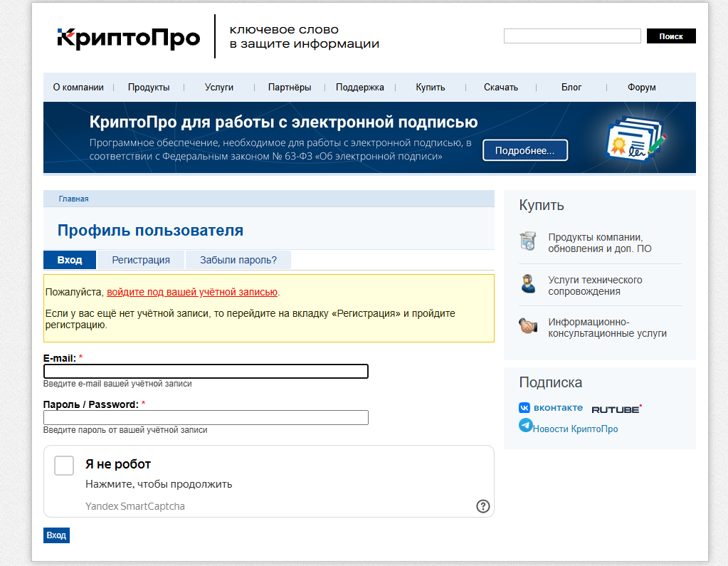Open the "Форум" menu item

[642, 88]
